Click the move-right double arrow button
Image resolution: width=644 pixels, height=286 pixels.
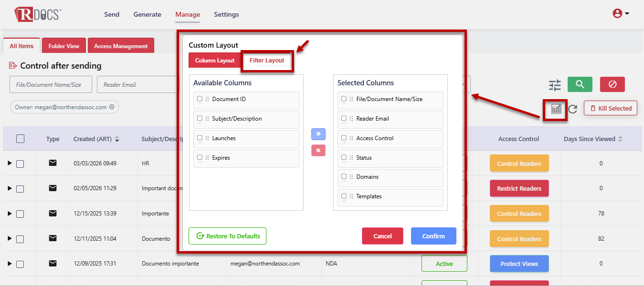[x=318, y=134]
